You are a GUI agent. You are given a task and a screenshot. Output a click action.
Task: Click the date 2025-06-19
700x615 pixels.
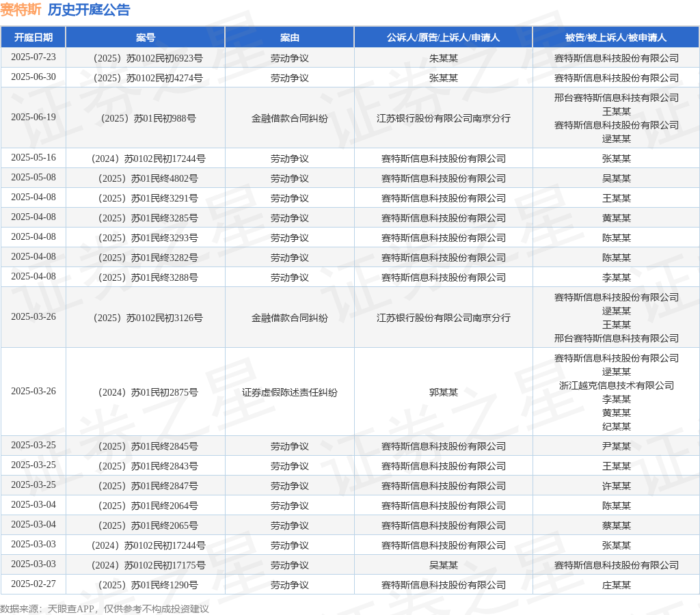click(33, 117)
